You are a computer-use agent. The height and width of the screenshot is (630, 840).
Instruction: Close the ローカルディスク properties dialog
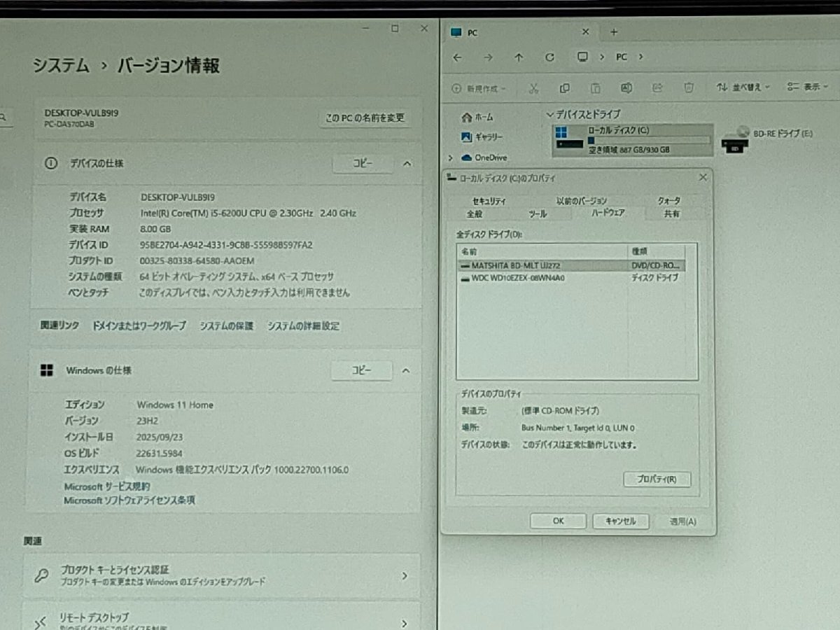pyautogui.click(x=703, y=178)
